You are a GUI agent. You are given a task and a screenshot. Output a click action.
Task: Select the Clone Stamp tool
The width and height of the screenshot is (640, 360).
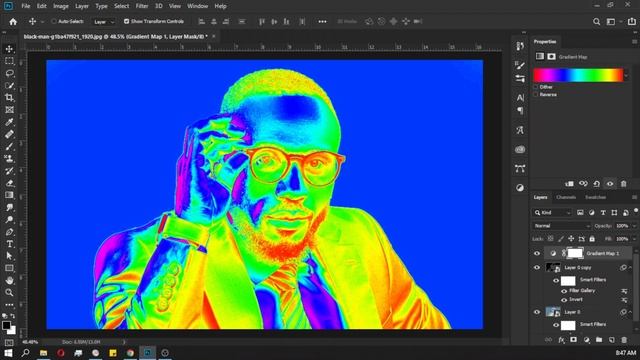click(9, 158)
